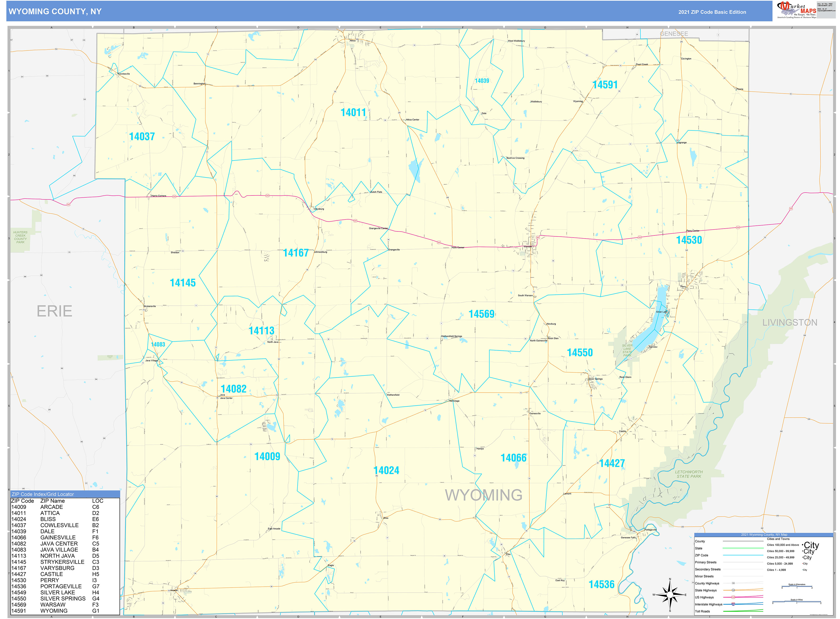The height and width of the screenshot is (619, 840).
Task: Click the large 14427 ZIP label on map
Action: point(612,464)
